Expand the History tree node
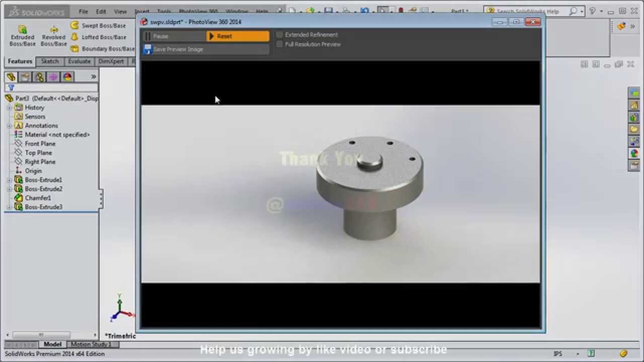Viewport: 644px width, 362px height. pos(9,108)
